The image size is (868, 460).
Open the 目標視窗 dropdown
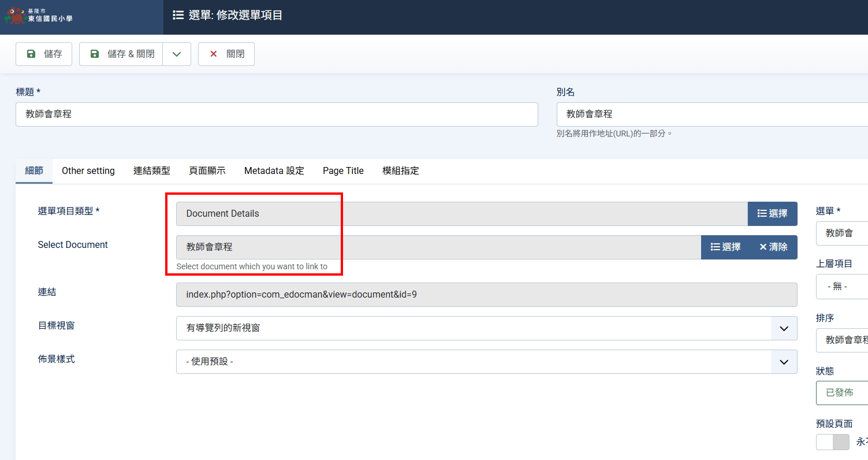point(486,328)
